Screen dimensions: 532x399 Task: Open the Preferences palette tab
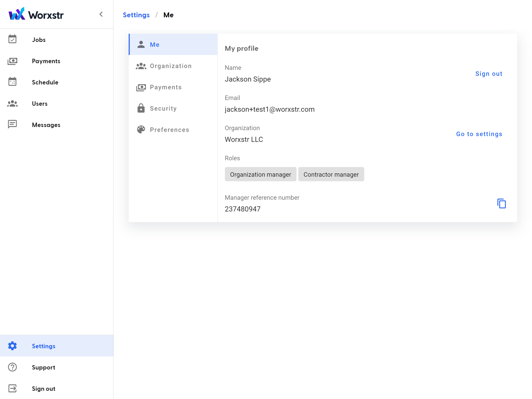coord(169,130)
